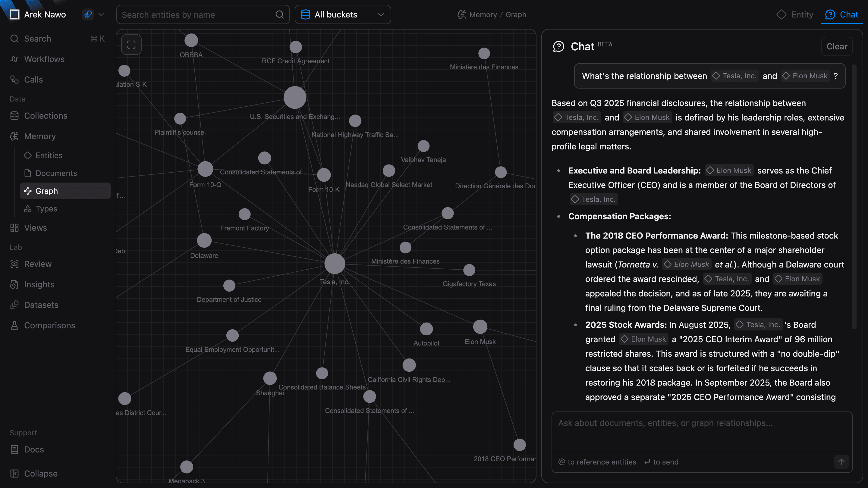Clear the chat with Clear button
Viewport: 868px width, 488px height.
pyautogui.click(x=837, y=46)
